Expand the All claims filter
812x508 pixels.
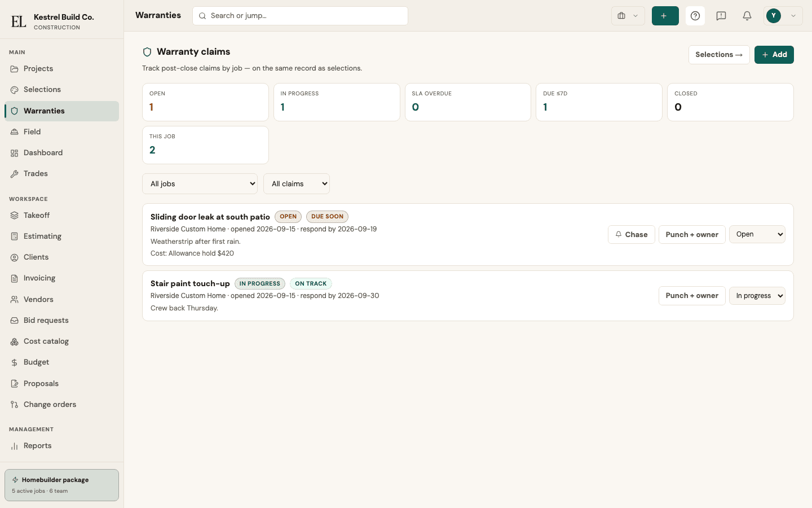[x=297, y=183]
